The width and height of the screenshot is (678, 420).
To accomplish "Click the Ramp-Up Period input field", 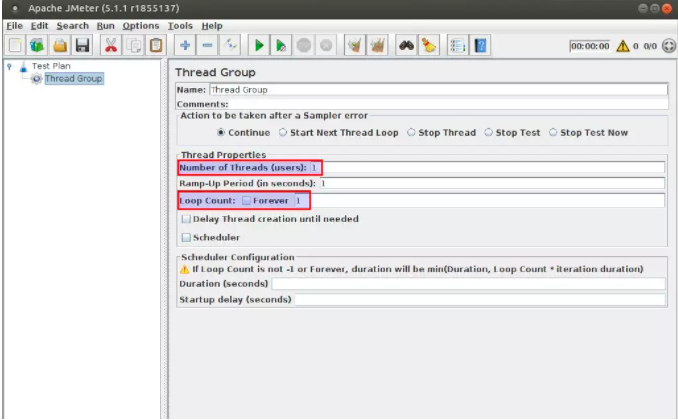I will tap(492, 183).
